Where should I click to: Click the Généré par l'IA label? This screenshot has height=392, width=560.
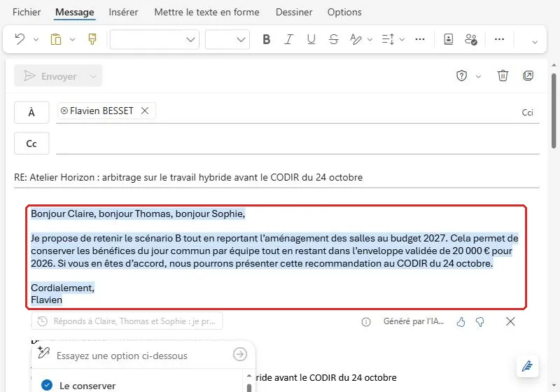(414, 321)
